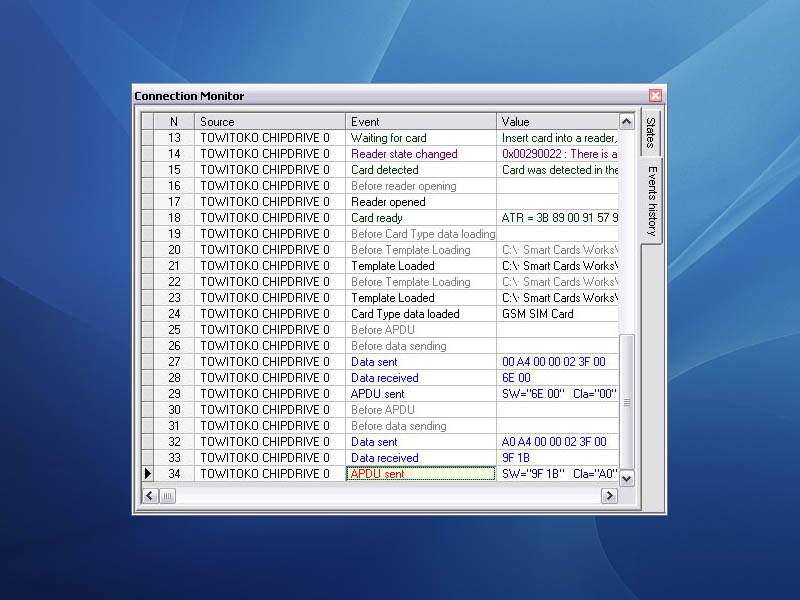Screen dimensions: 800x600
Task: Close the Connection Monitor window
Action: pyautogui.click(x=656, y=96)
